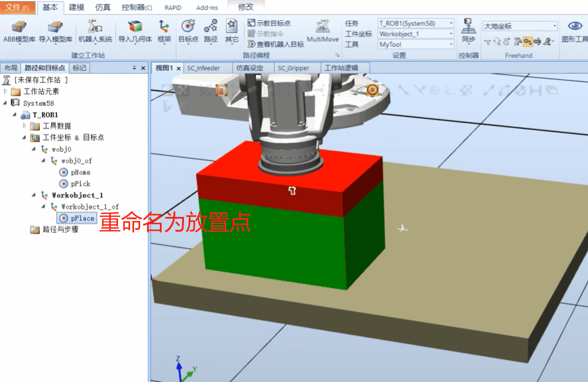Switch to the 布局 panel tab
This screenshot has height=382, width=588.
coord(11,68)
